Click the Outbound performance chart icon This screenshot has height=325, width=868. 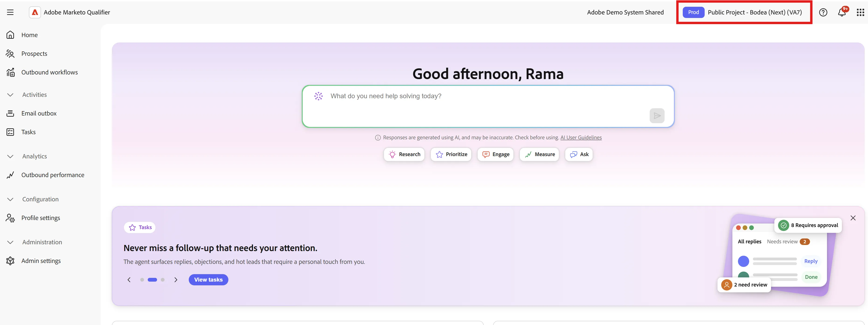[10, 175]
